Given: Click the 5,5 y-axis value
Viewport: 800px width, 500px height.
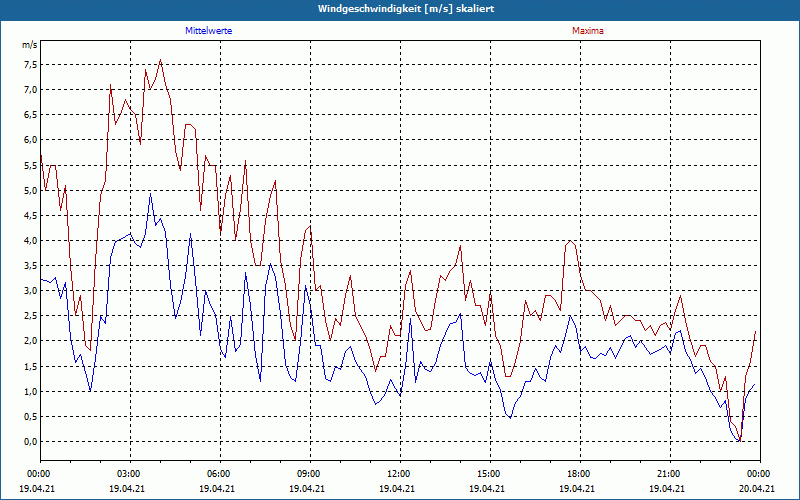Looking at the screenshot, I should click(30, 165).
